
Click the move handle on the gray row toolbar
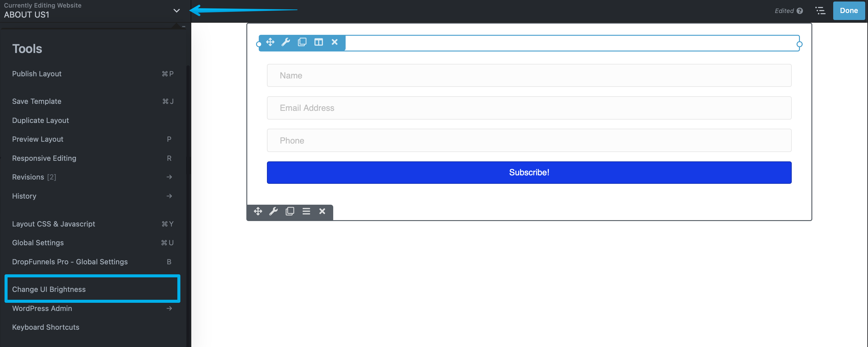pyautogui.click(x=258, y=211)
